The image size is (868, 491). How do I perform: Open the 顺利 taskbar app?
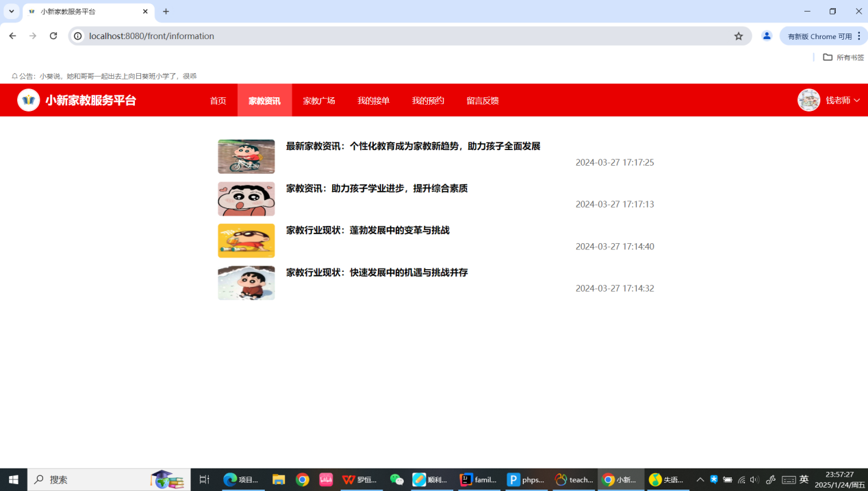[432, 479]
